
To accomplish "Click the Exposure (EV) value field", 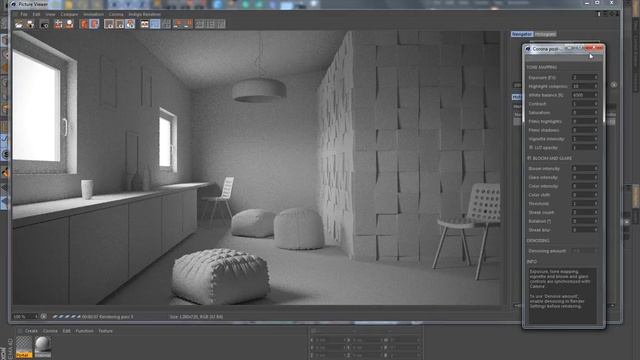I will [x=585, y=77].
